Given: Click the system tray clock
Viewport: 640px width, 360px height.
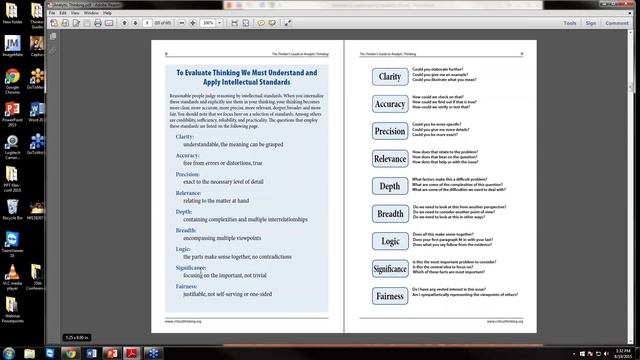Looking at the screenshot, I should (623, 353).
